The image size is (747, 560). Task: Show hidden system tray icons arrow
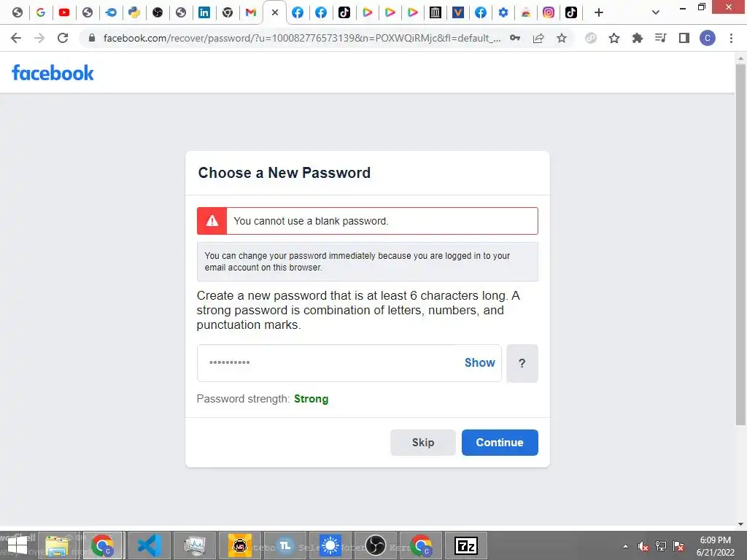625,546
